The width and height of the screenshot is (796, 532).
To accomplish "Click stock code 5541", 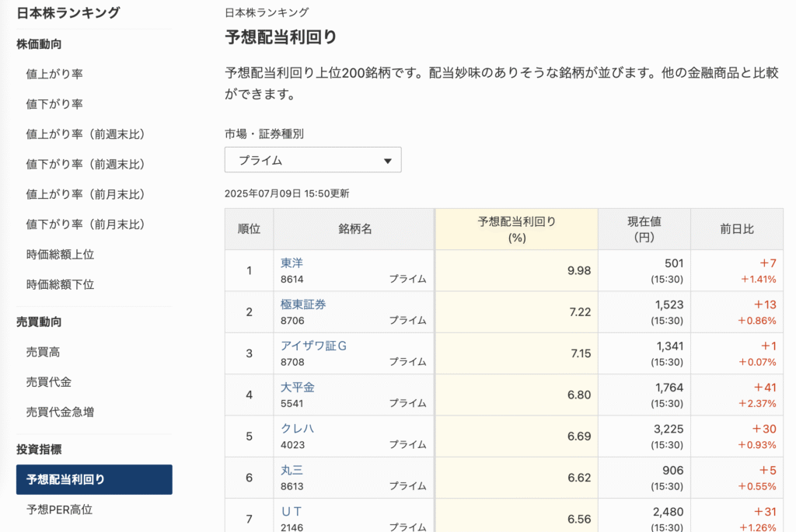I will pyautogui.click(x=292, y=404).
